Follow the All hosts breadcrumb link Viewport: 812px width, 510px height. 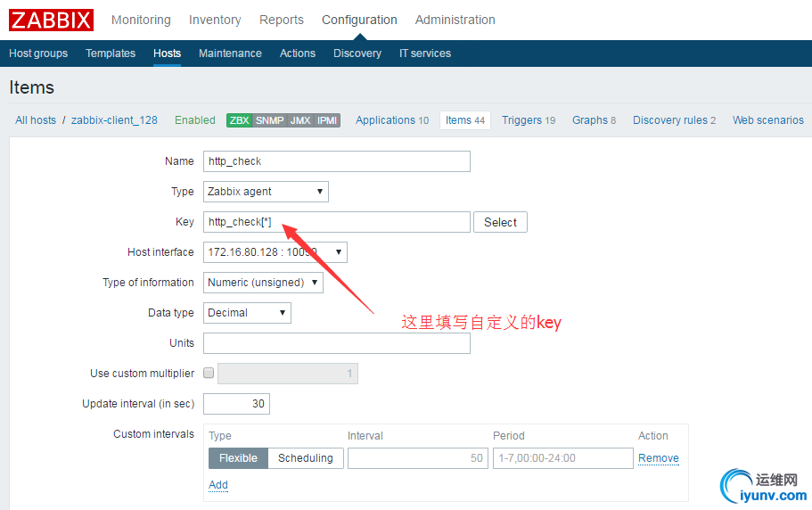[x=36, y=120]
